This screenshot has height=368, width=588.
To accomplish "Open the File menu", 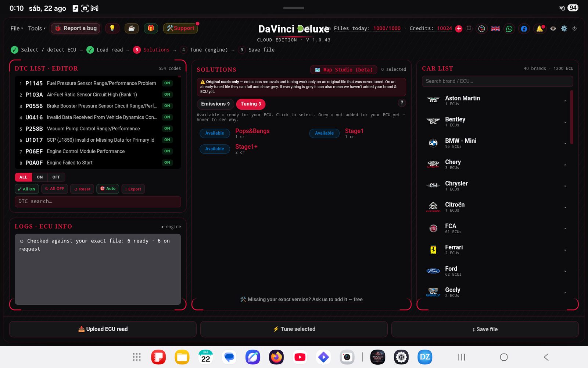I will pos(17,28).
